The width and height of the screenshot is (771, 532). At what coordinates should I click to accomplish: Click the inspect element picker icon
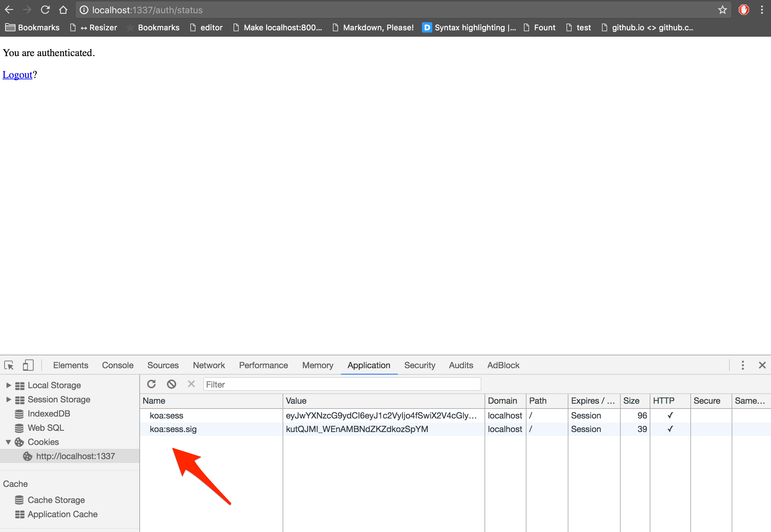(9, 365)
